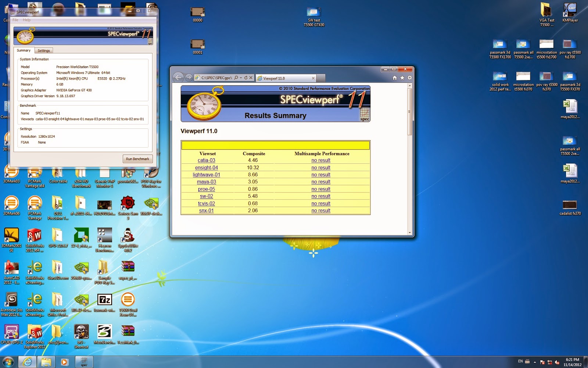Click the browser address bar
The image size is (588, 368).
tap(217, 78)
